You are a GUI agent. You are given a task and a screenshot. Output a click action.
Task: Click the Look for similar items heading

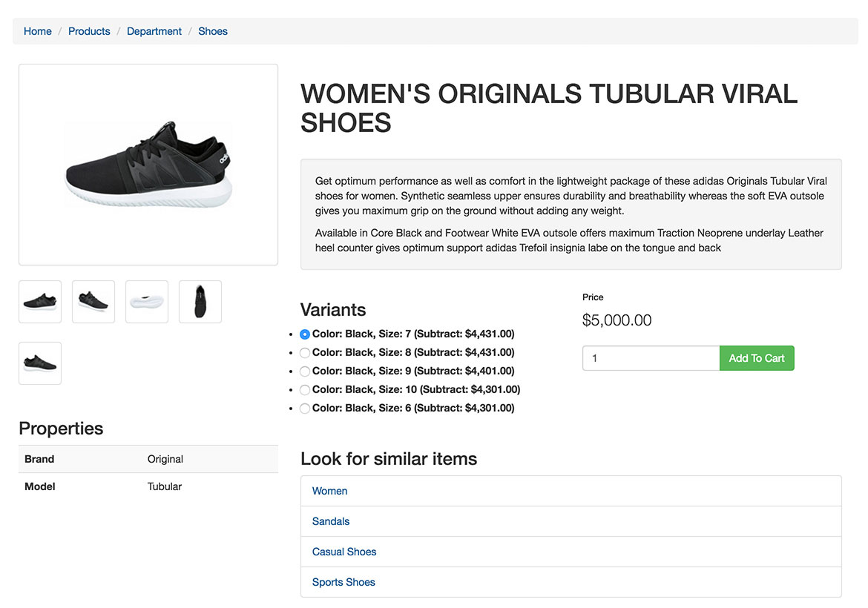click(x=389, y=459)
